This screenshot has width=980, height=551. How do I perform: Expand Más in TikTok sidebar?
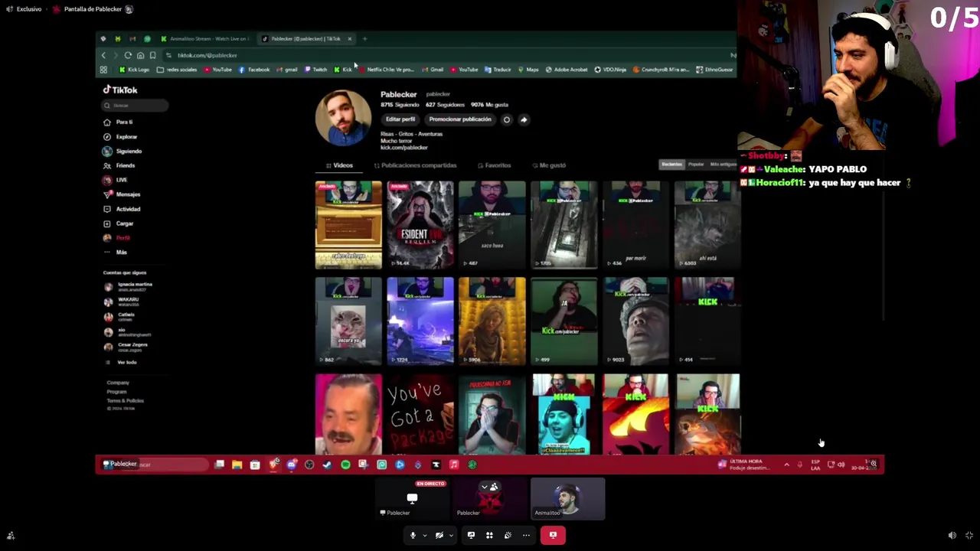116,252
